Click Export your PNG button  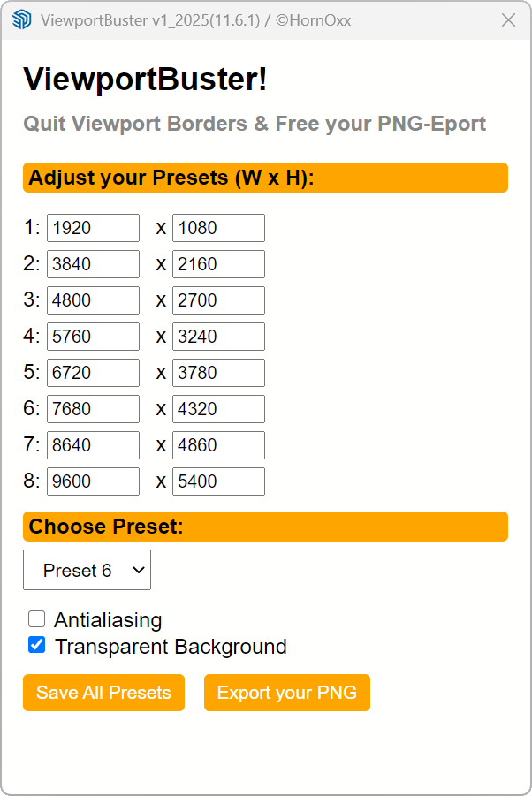286,693
